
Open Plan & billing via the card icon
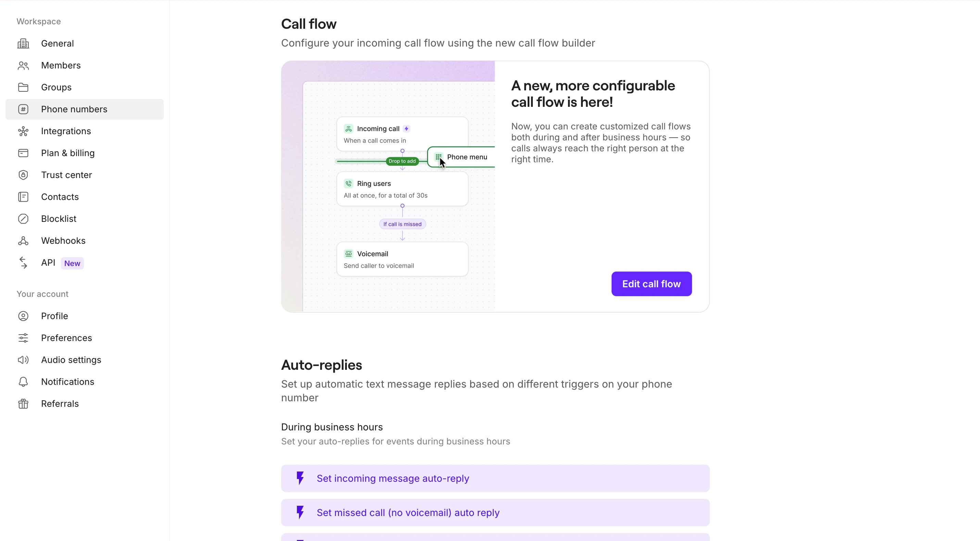click(x=23, y=153)
